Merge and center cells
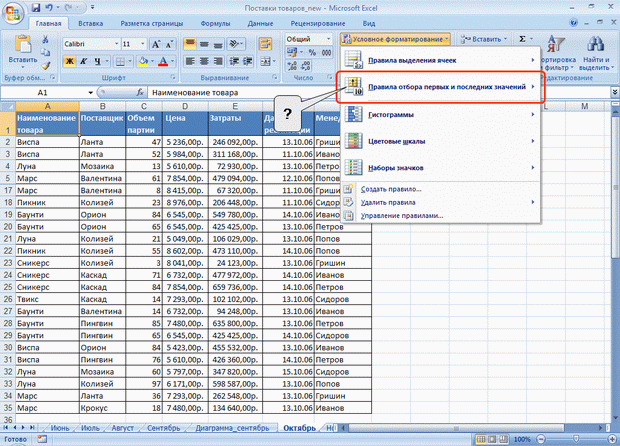The image size is (620, 446). (266, 61)
